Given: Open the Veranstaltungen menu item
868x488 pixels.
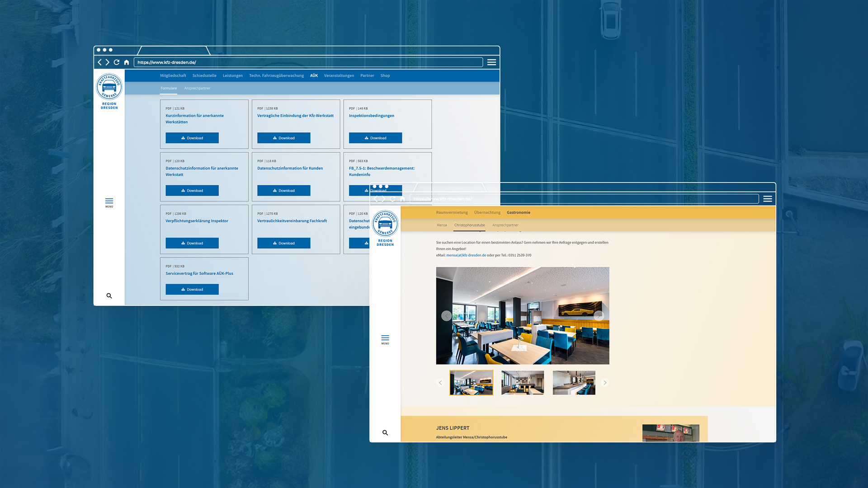Looking at the screenshot, I should tap(339, 75).
